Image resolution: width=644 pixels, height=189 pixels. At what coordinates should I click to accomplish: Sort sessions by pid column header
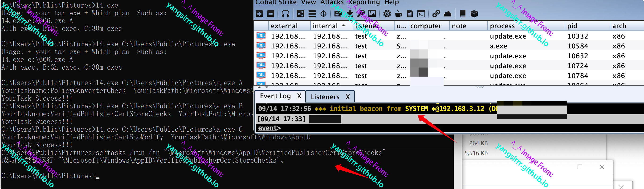click(587, 26)
